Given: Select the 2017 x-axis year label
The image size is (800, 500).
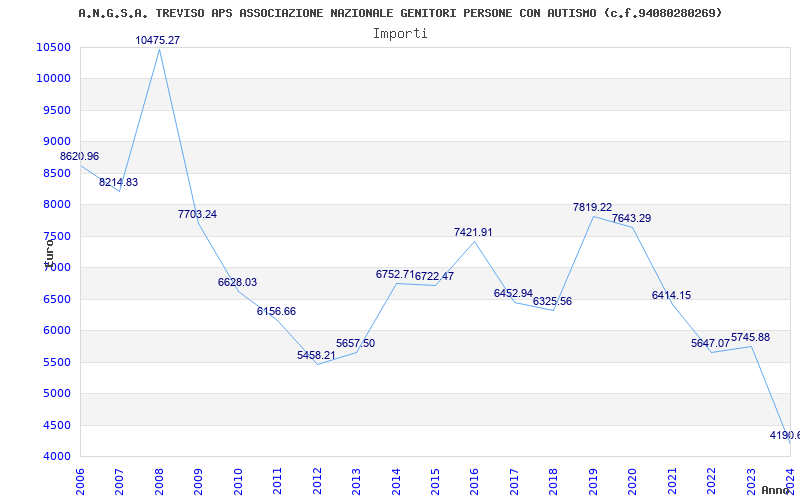Looking at the screenshot, I should point(514,482).
